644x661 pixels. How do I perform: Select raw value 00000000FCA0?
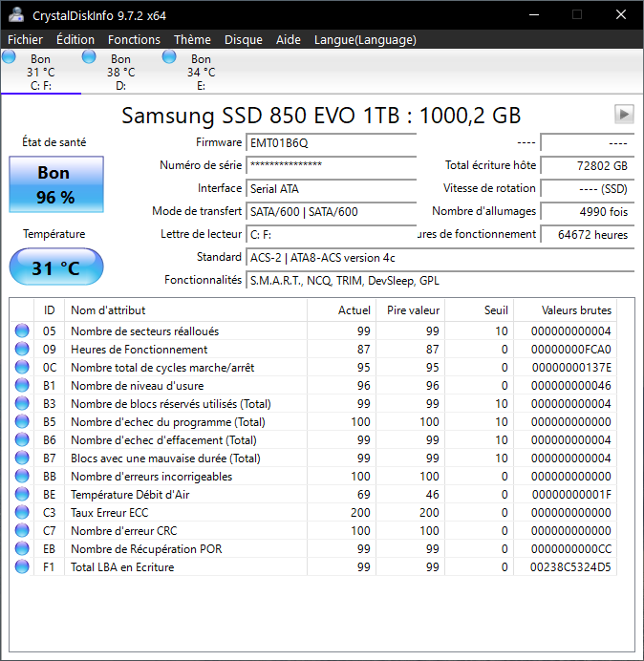[571, 349]
